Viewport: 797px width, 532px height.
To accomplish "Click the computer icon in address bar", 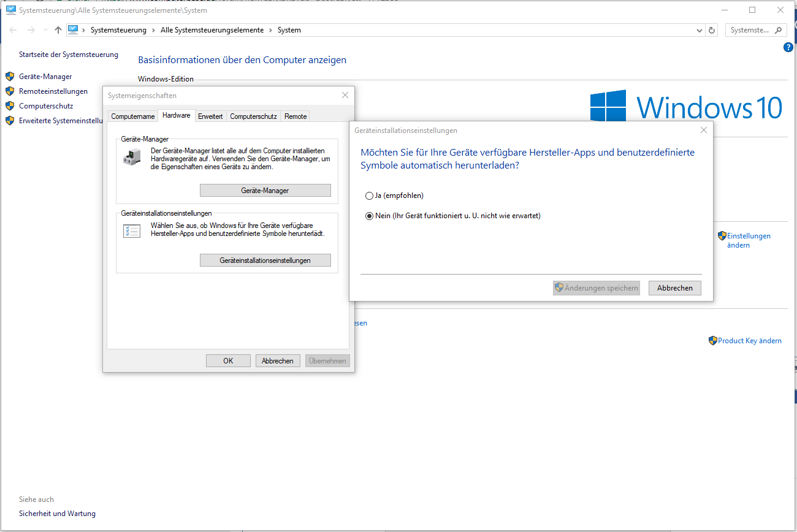I will [x=74, y=29].
